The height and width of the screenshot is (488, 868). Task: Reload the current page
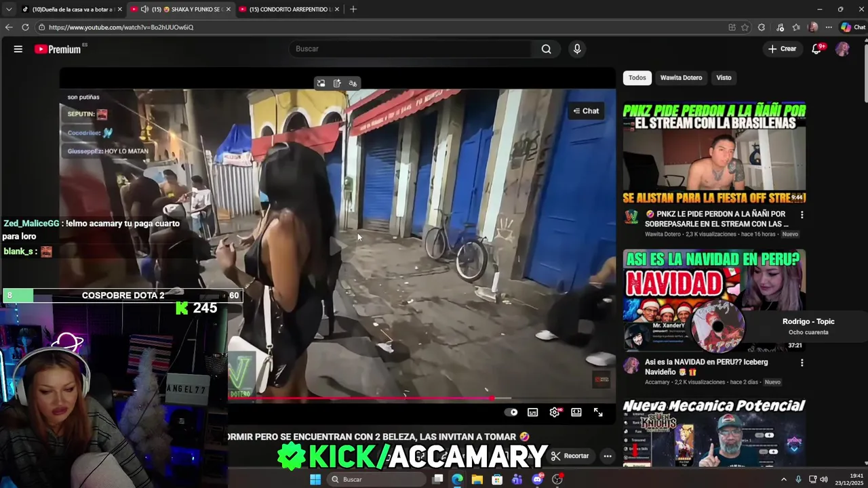[x=25, y=27]
